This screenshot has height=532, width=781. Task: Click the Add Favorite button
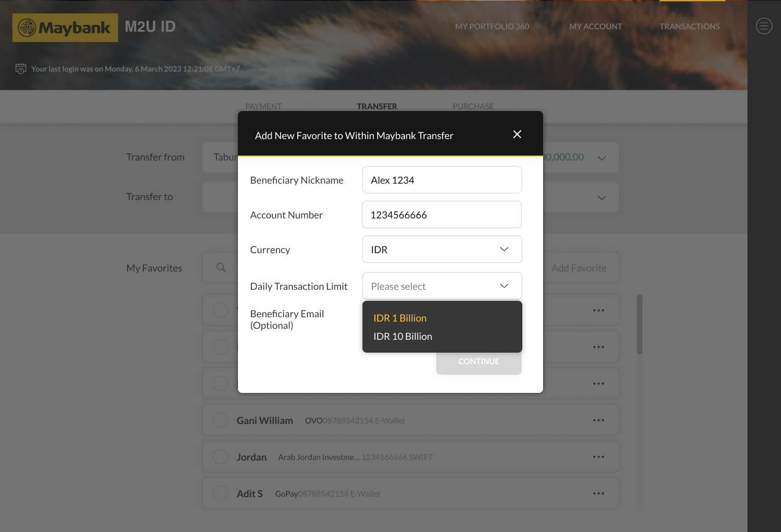578,268
